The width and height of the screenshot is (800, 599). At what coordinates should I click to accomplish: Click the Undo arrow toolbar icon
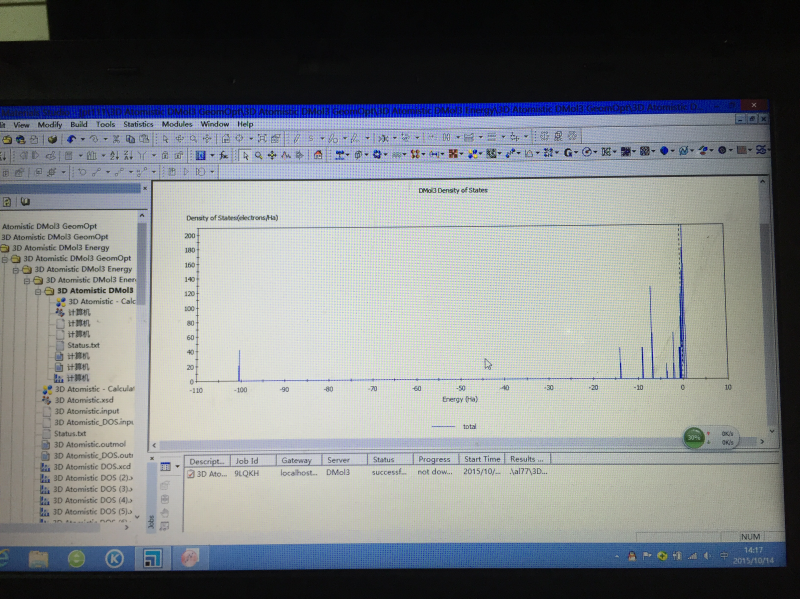71,139
